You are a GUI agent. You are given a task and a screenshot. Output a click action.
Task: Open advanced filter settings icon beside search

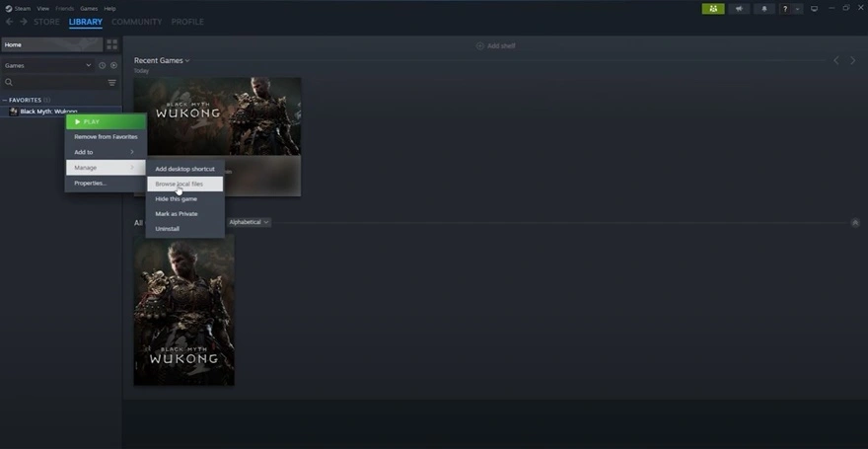click(111, 83)
